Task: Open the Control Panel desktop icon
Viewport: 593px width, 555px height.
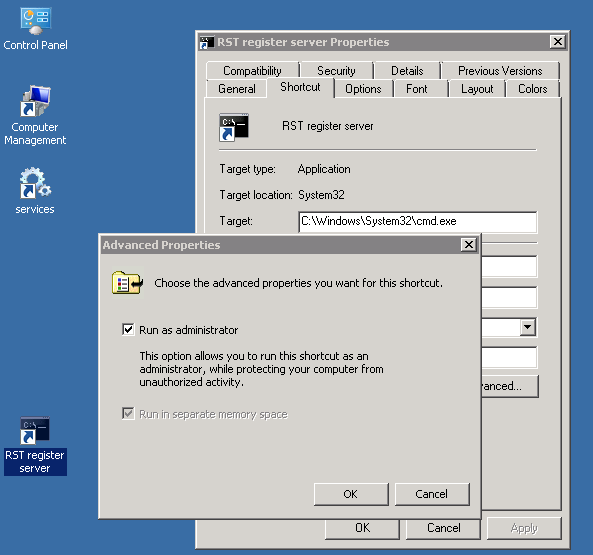Action: pyautogui.click(x=36, y=29)
